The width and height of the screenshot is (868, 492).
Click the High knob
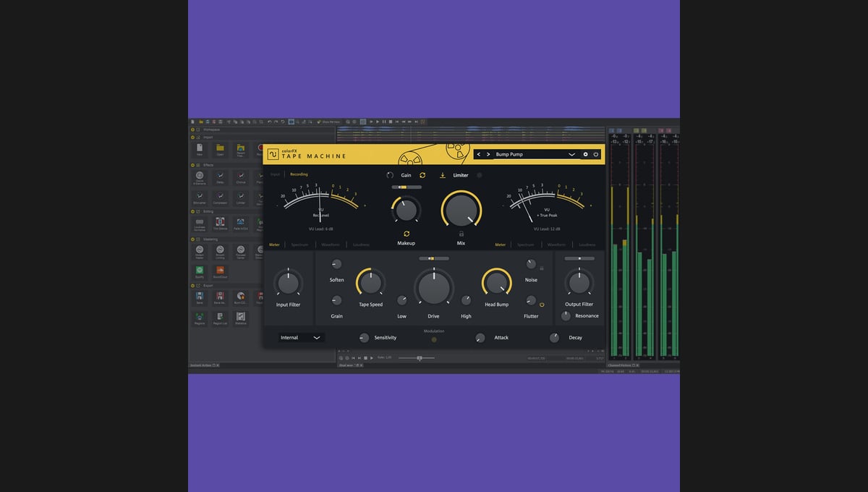466,300
